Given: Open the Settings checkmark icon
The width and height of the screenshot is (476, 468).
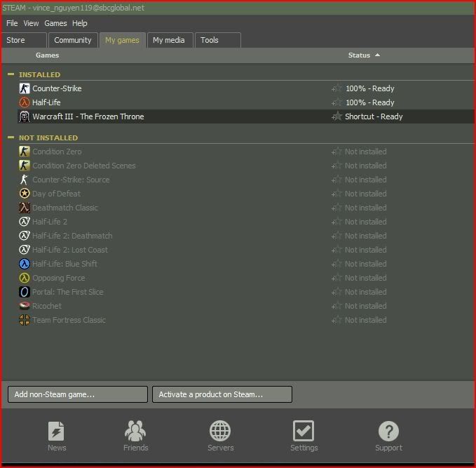Looking at the screenshot, I should click(x=304, y=431).
